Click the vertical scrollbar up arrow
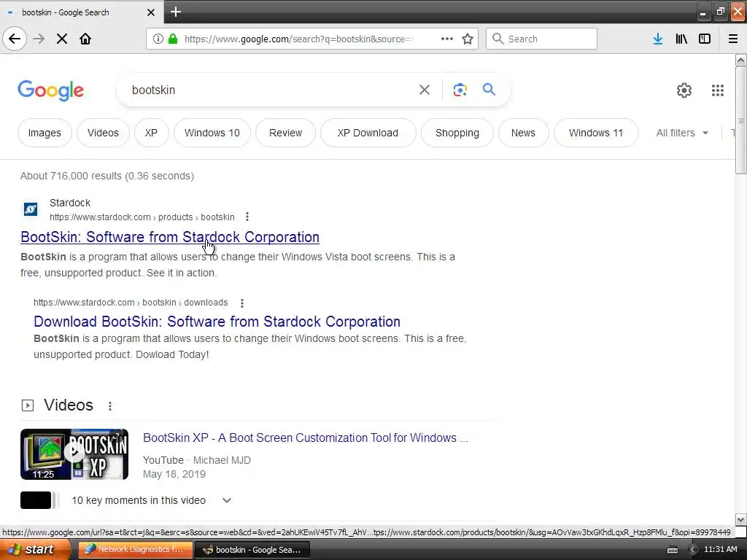 pyautogui.click(x=740, y=60)
